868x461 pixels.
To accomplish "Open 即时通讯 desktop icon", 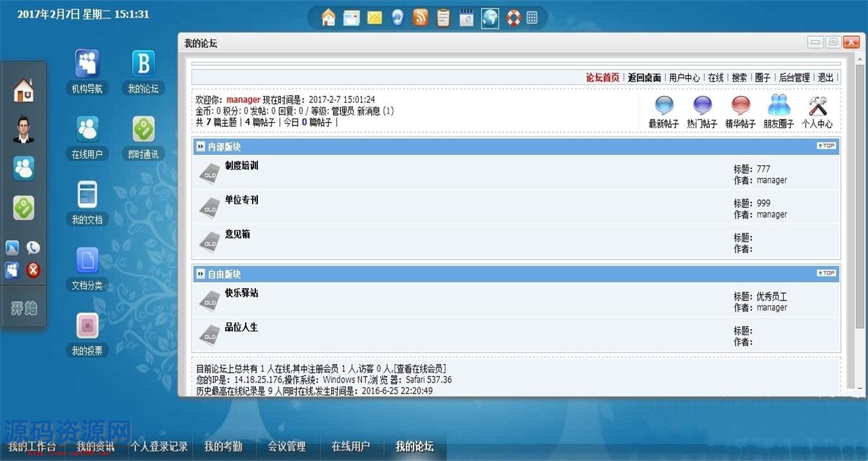I will pos(143,130).
